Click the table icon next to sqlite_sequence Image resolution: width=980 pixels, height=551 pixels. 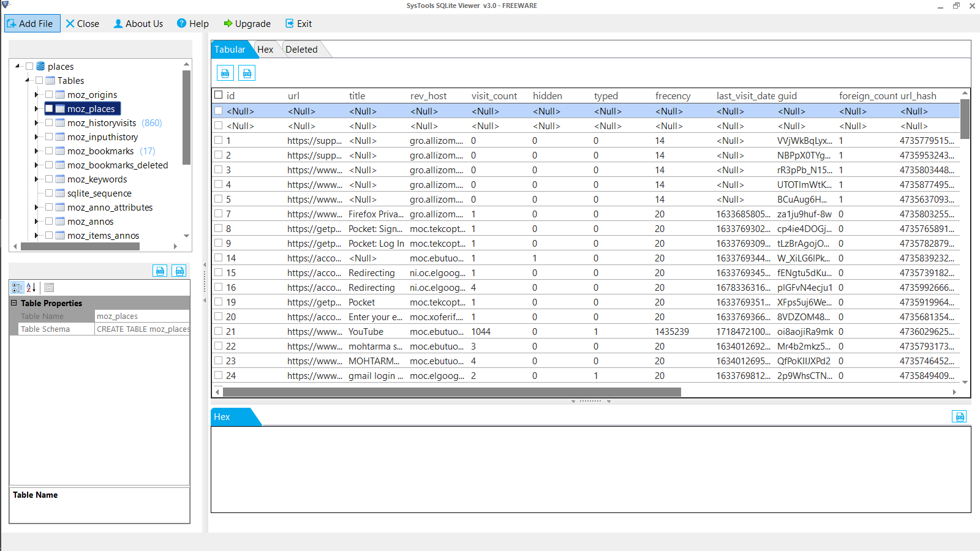coord(60,193)
